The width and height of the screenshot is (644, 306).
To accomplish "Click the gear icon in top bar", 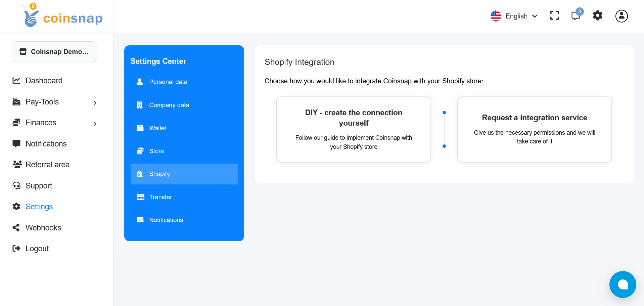I will click(597, 16).
